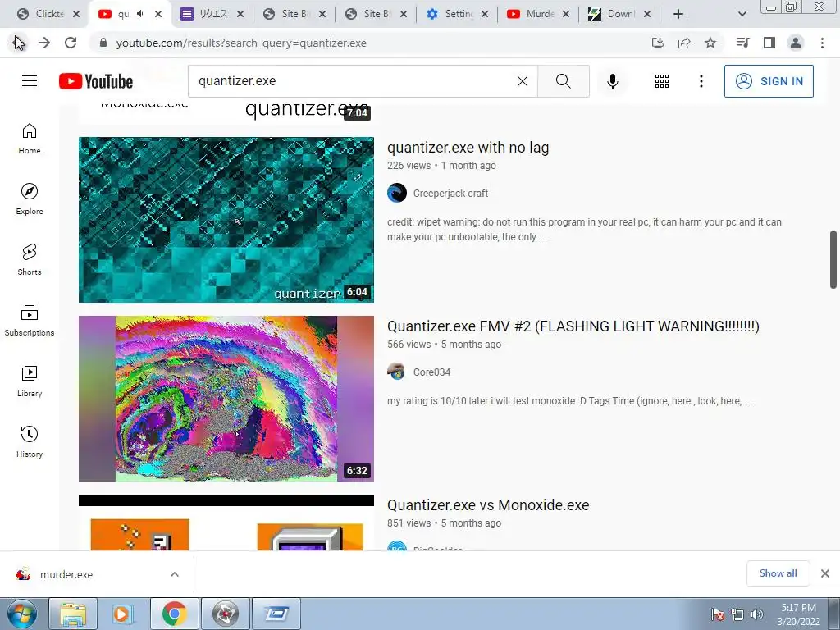Open the volume icon in system tray
This screenshot has height=630, width=840.
(x=757, y=614)
